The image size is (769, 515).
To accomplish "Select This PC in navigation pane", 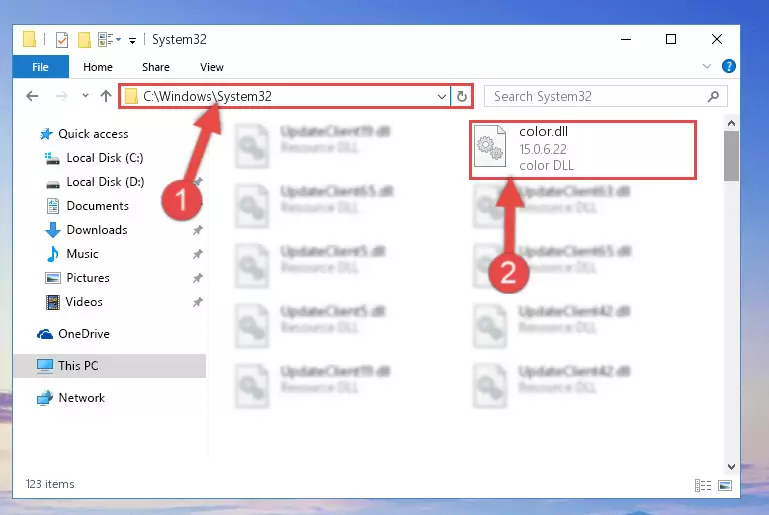I will point(109,366).
